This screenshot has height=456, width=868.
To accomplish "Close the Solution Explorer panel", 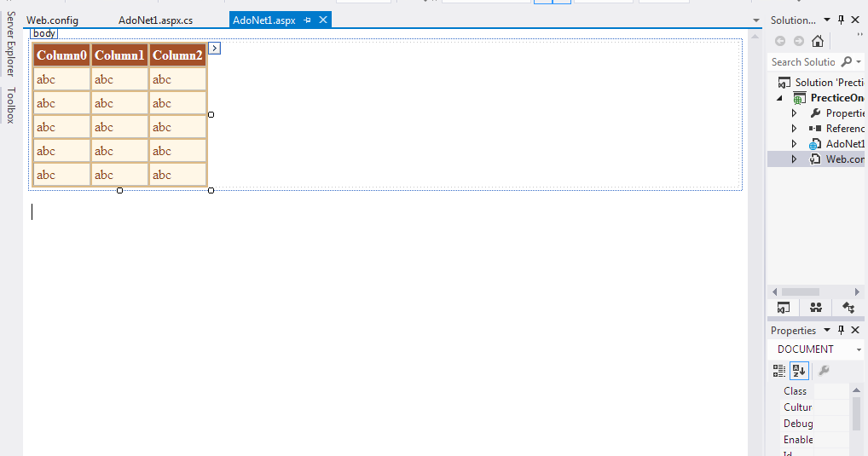I will point(855,20).
